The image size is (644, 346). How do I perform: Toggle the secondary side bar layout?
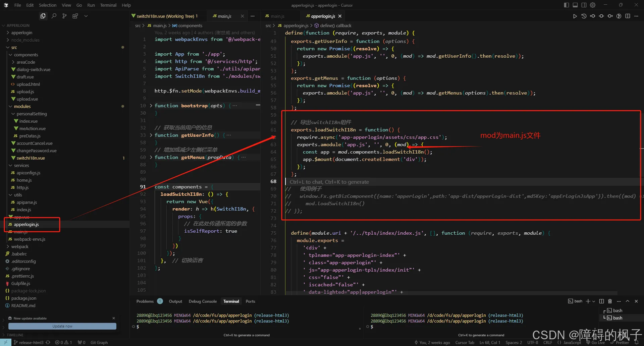[x=584, y=5]
